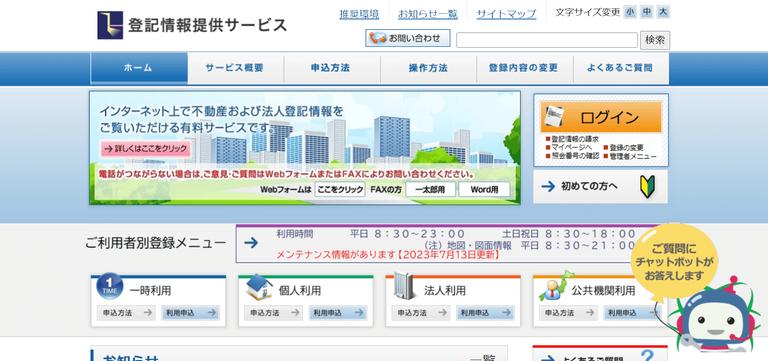The image size is (768, 361).
Task: Click the 詳しくはここをクリック banner button
Action: 145,148
